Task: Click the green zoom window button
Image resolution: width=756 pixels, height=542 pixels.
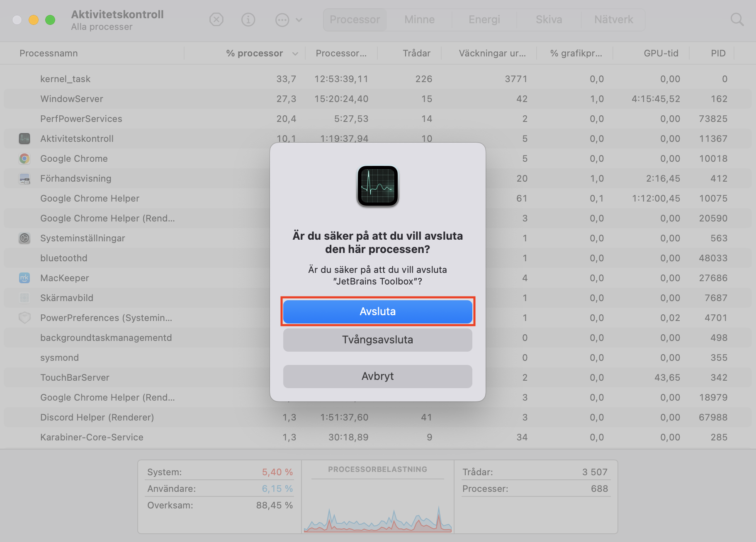Action: [50, 20]
